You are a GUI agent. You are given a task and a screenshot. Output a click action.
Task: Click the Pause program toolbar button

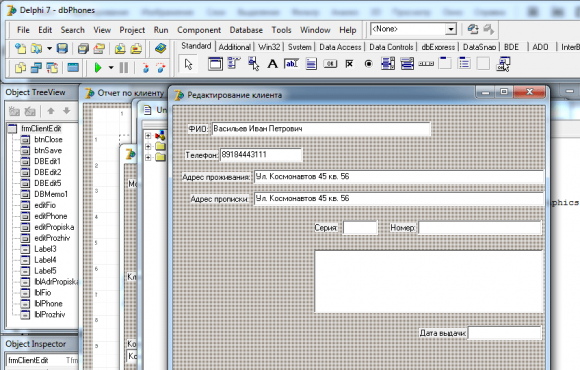point(124,68)
